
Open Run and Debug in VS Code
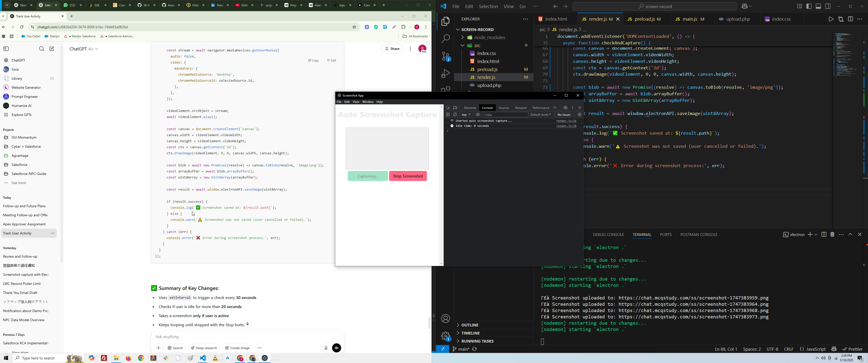point(445,73)
